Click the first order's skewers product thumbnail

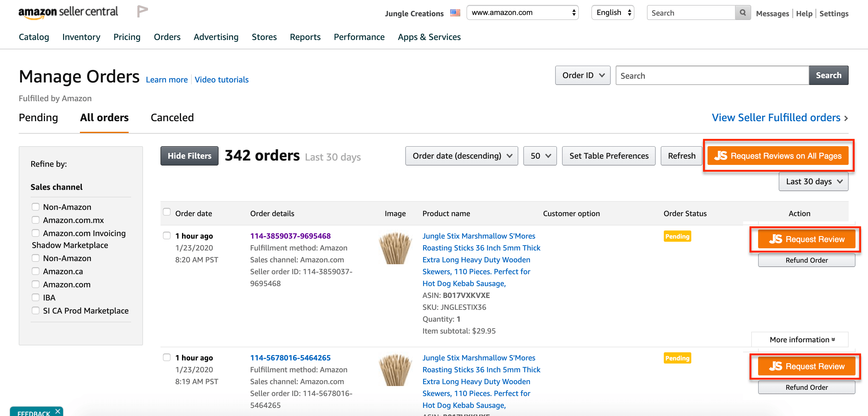(x=395, y=248)
